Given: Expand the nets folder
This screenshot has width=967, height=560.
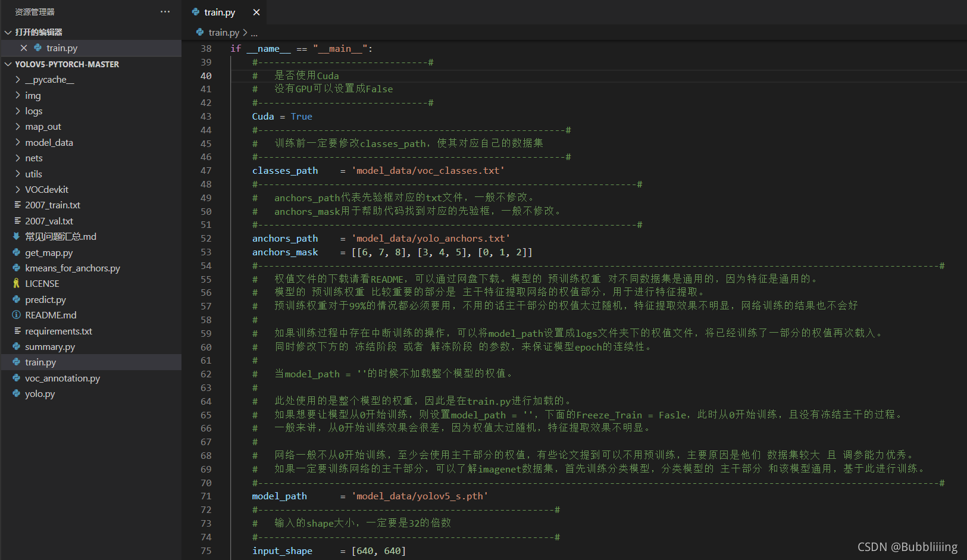Looking at the screenshot, I should (x=17, y=158).
